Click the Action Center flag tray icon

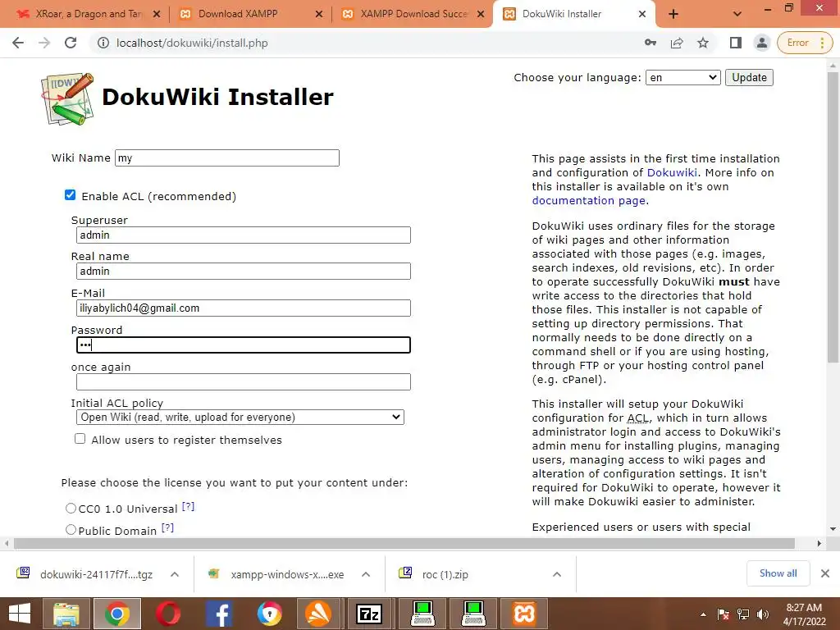(x=724, y=614)
